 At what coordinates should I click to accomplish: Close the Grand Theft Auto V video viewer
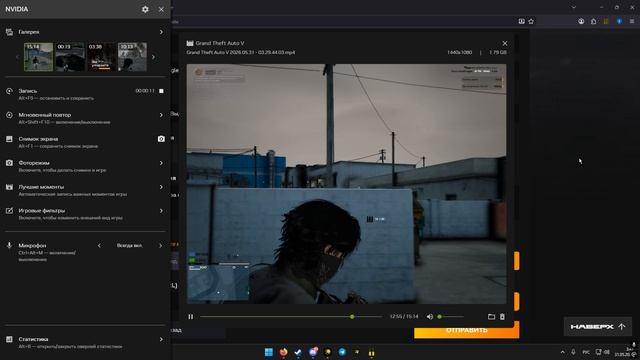coord(505,43)
